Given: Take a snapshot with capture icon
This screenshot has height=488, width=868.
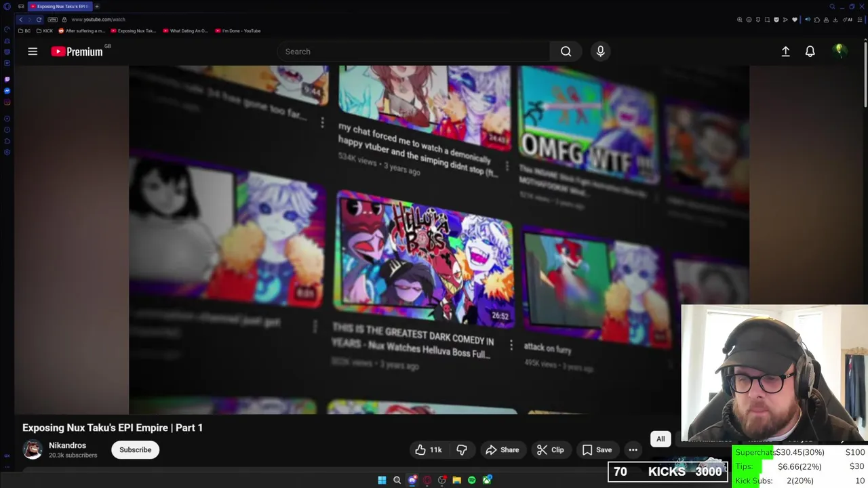Looking at the screenshot, I should coord(767,20).
